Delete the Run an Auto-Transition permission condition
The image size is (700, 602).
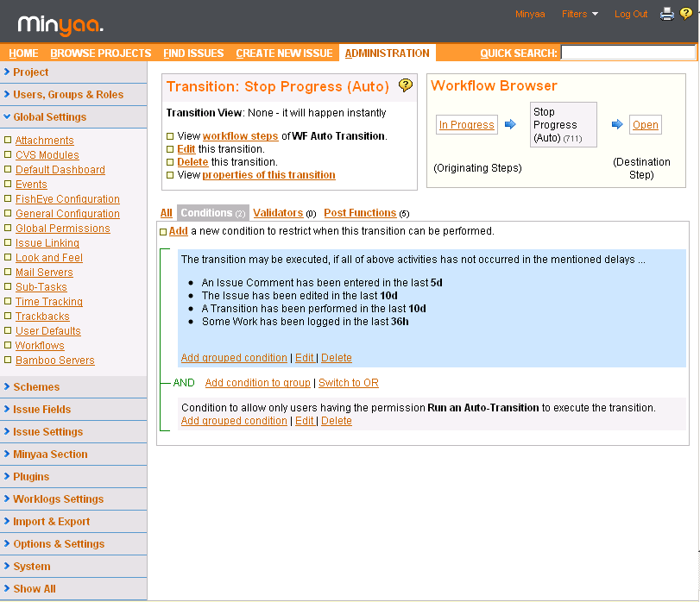point(337,421)
